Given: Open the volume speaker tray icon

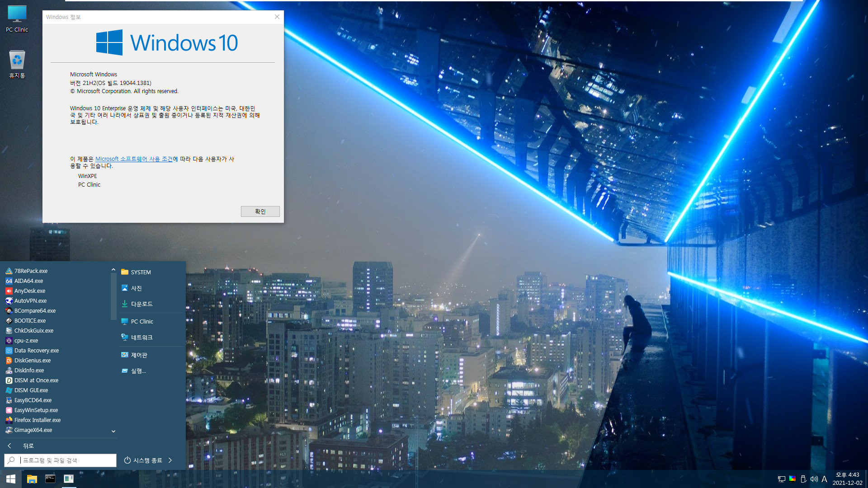Looking at the screenshot, I should (x=814, y=479).
